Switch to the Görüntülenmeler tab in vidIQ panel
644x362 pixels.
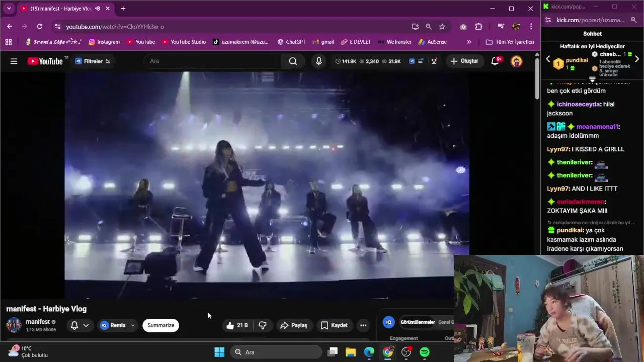(x=418, y=322)
